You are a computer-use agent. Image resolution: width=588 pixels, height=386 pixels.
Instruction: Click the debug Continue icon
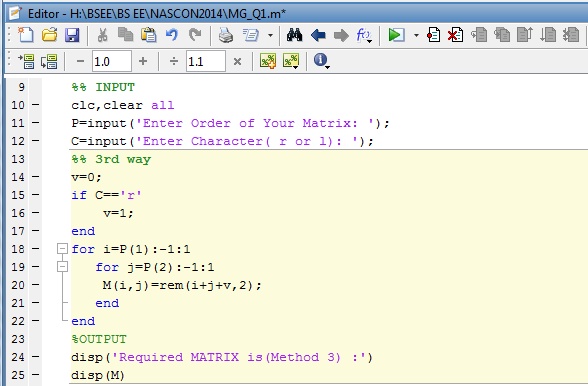point(548,35)
